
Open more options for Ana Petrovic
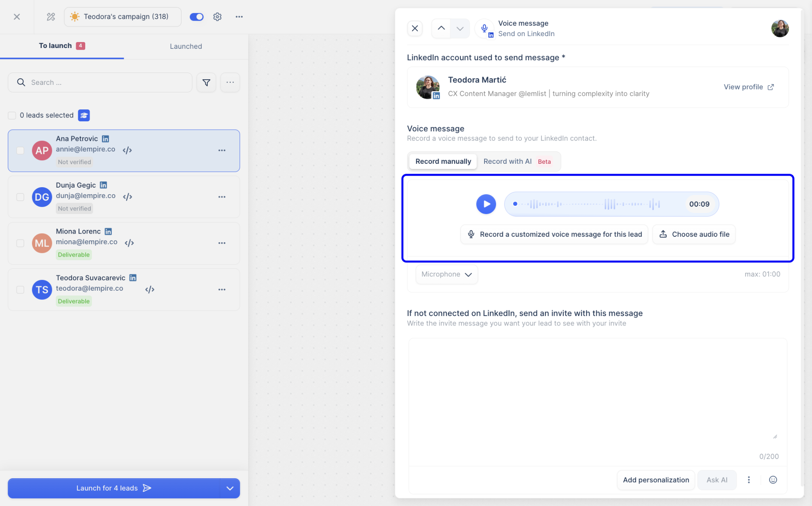(222, 151)
